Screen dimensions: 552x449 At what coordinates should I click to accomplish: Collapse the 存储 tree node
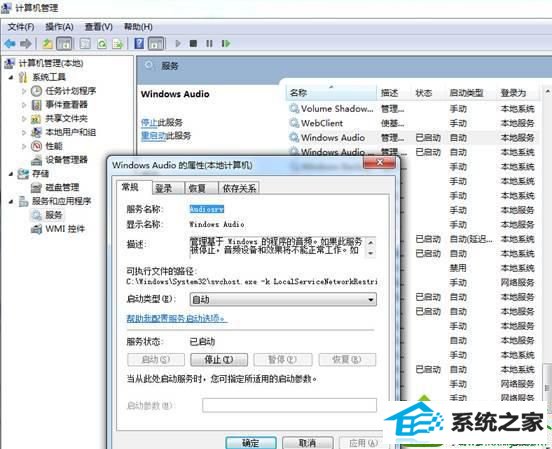click(11, 174)
